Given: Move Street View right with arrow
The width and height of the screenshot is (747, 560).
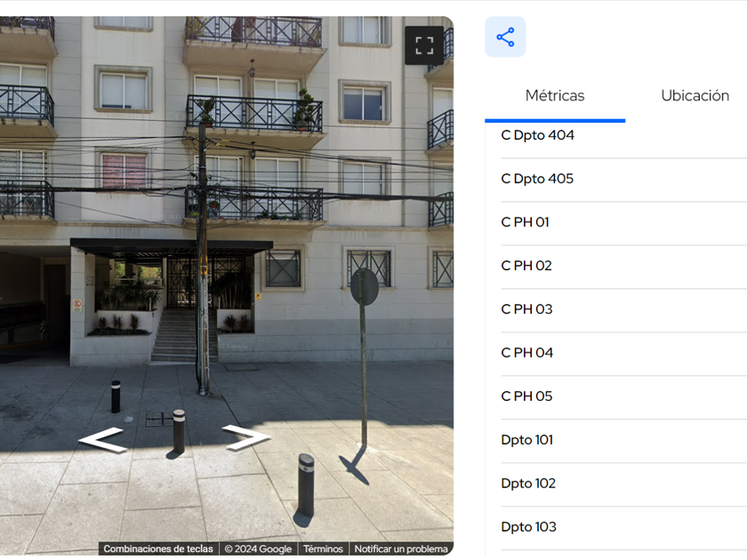Looking at the screenshot, I should 247,437.
